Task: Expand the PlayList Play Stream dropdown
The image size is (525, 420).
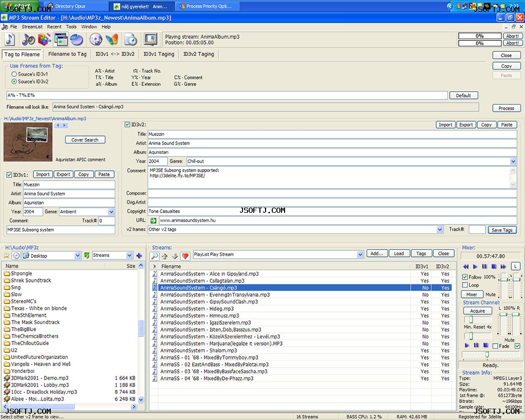Action: click(x=360, y=254)
